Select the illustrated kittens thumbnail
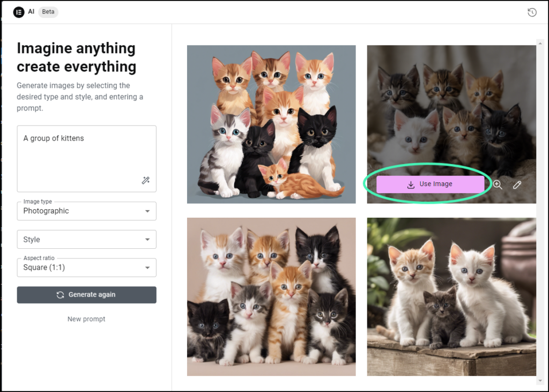This screenshot has width=549, height=392. coord(271,124)
